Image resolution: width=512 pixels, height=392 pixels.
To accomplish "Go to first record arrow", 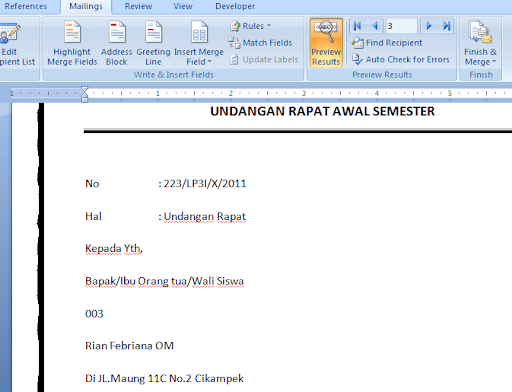I will point(358,26).
